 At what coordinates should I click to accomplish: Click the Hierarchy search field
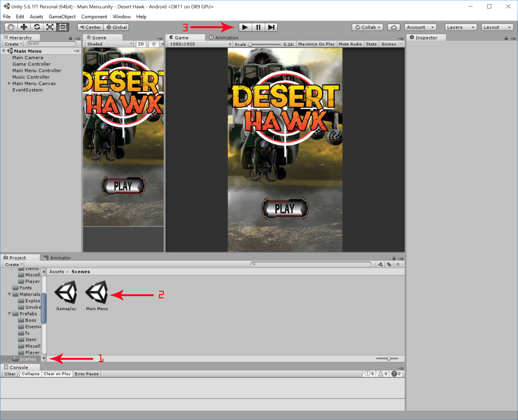[51, 44]
